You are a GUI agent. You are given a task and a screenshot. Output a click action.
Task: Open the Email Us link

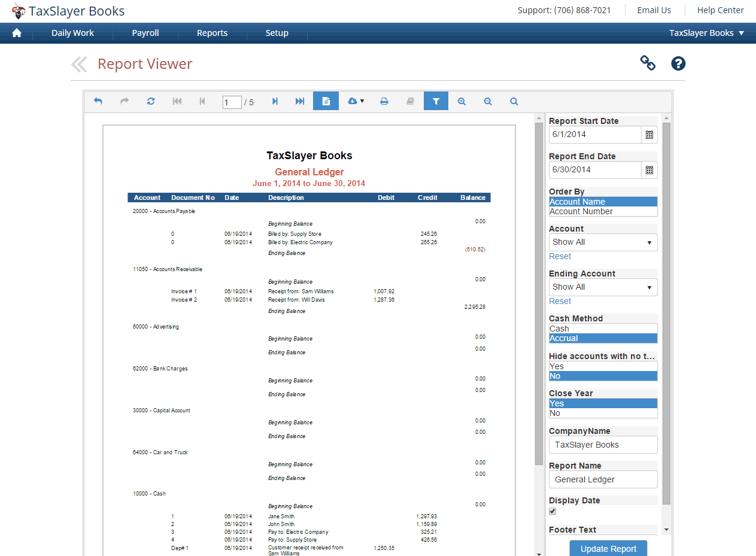click(654, 10)
